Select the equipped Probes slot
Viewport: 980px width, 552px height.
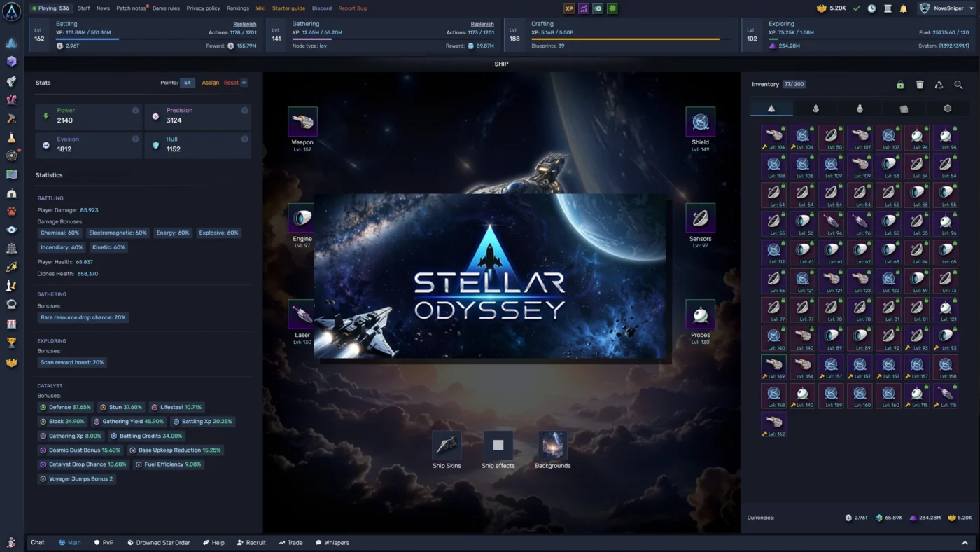pyautogui.click(x=700, y=315)
